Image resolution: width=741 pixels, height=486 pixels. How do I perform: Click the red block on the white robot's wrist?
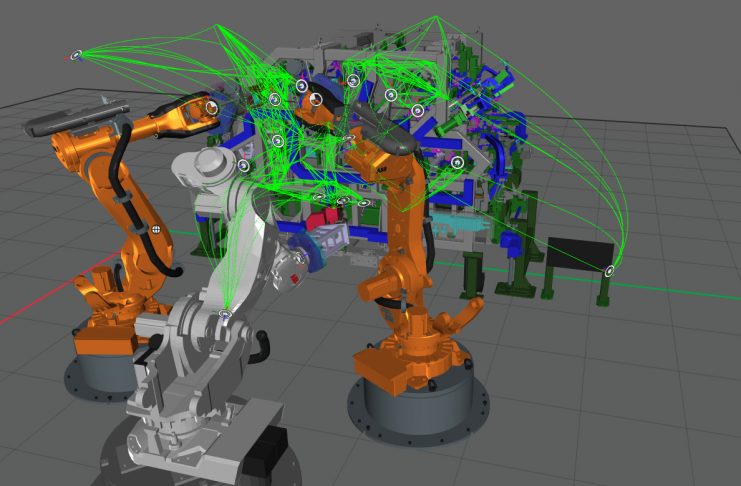[x=294, y=278]
